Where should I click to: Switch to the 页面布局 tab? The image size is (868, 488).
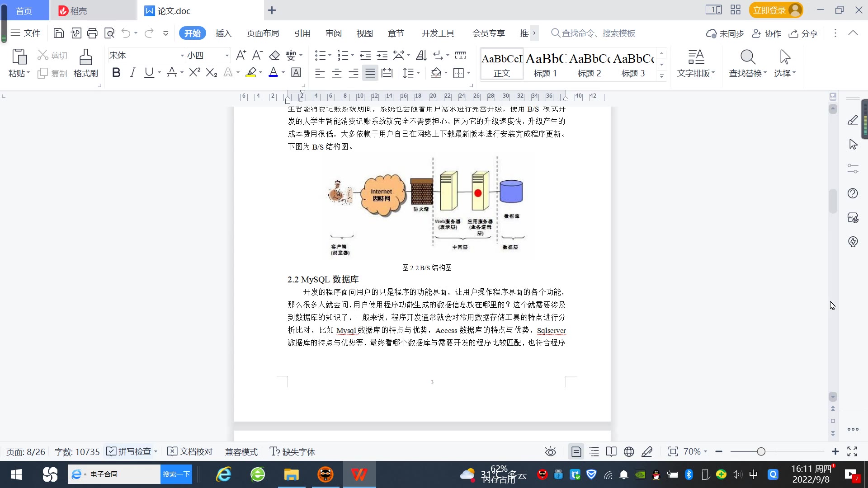pyautogui.click(x=263, y=33)
